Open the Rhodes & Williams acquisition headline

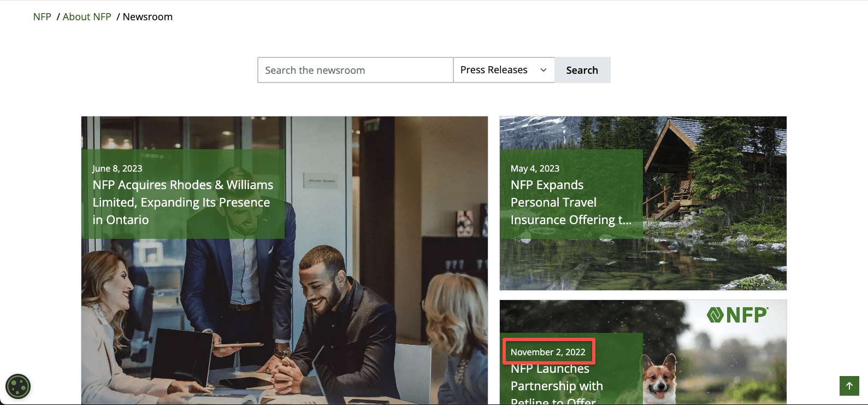182,202
